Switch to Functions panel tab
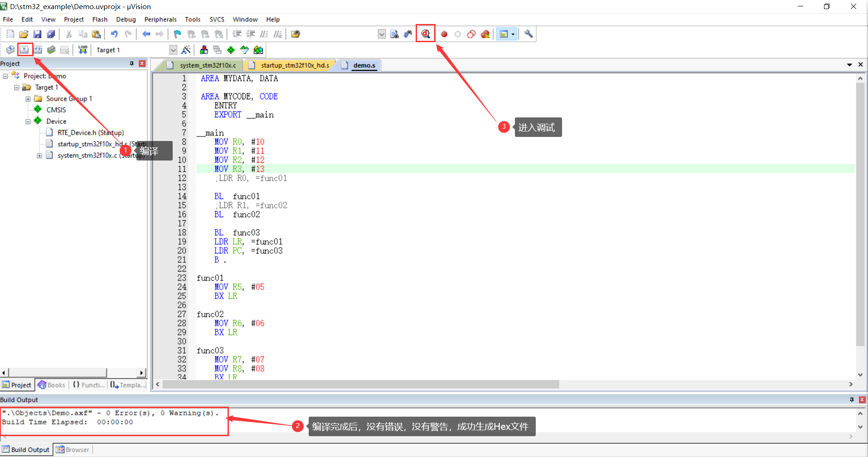Viewport: 868px width, 457px height. coord(88,385)
